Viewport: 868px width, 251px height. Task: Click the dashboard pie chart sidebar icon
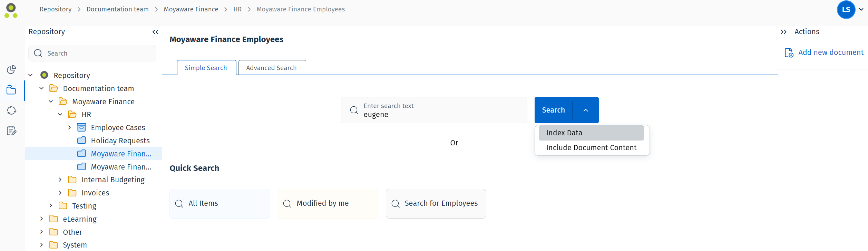point(11,69)
